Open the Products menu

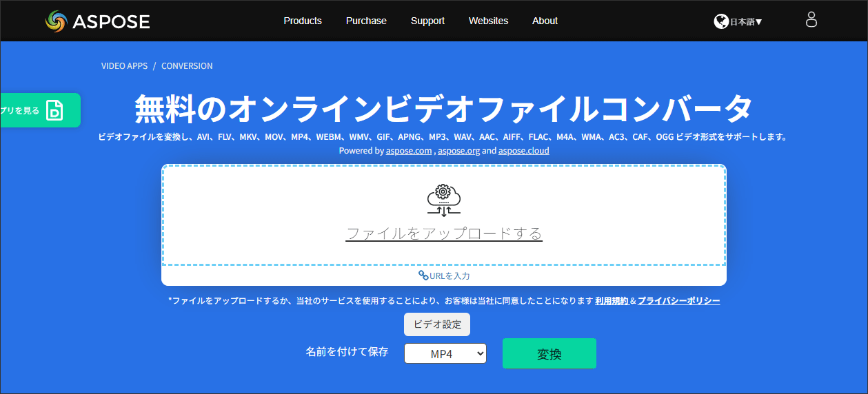click(x=303, y=21)
